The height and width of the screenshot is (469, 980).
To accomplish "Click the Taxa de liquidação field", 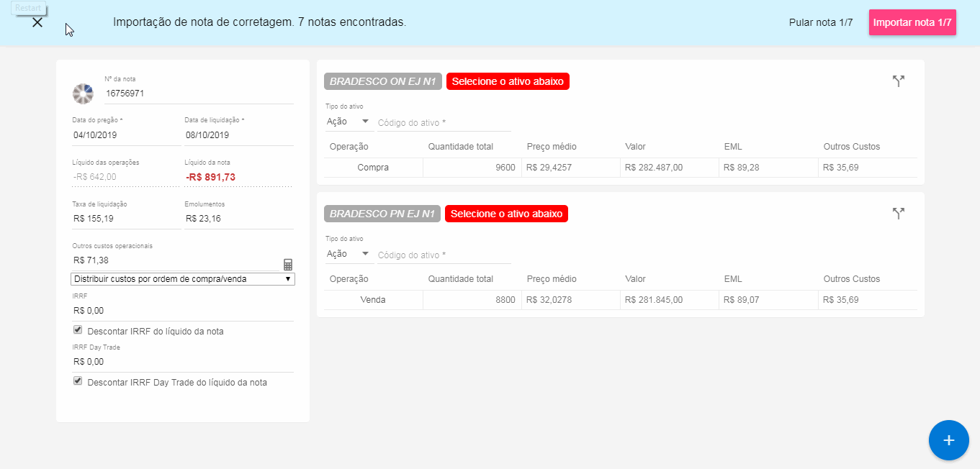I will (x=127, y=219).
